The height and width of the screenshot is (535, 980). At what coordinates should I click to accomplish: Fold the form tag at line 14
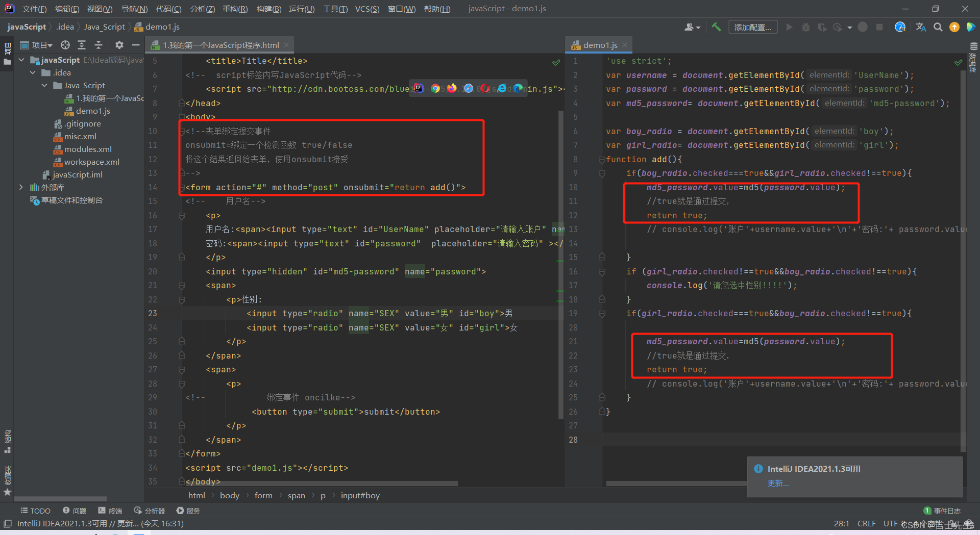[x=182, y=188]
